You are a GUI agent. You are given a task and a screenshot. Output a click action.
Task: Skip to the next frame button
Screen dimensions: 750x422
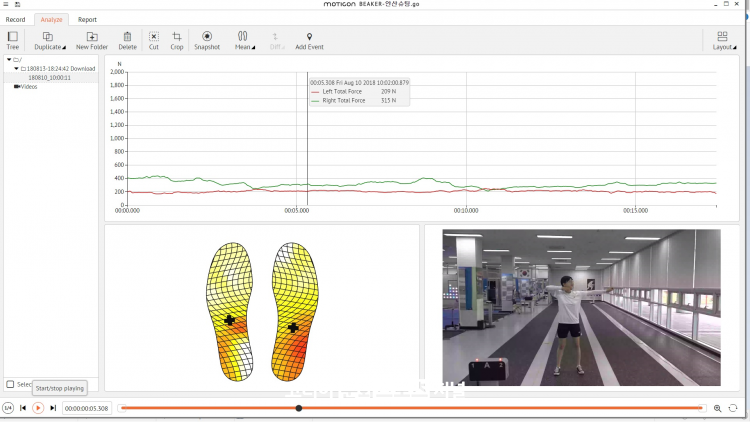pos(53,408)
